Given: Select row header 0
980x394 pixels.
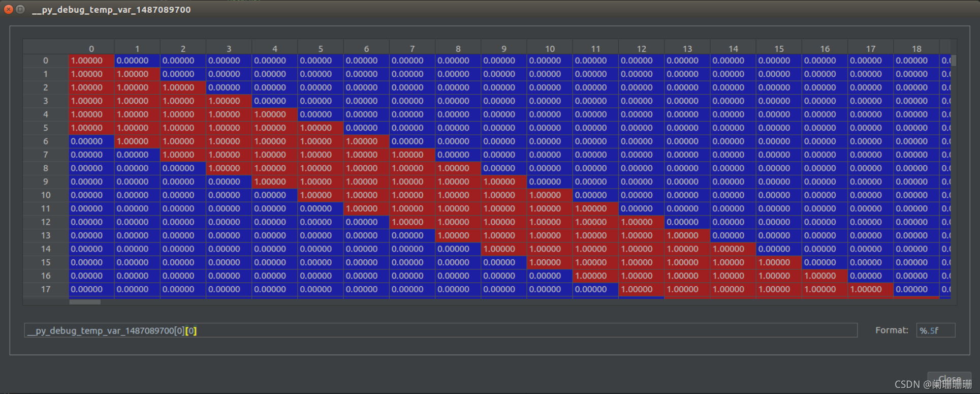Looking at the screenshot, I should 46,60.
